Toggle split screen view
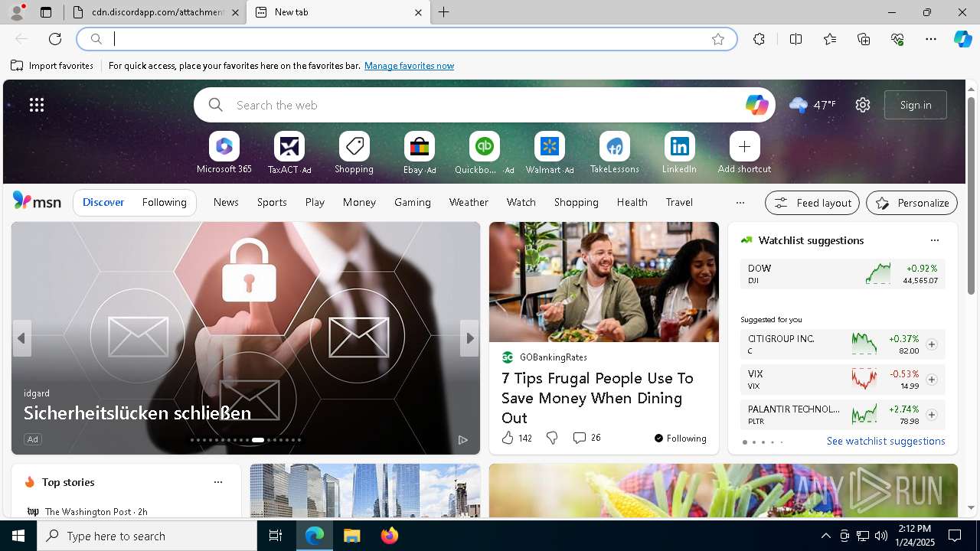 795,39
